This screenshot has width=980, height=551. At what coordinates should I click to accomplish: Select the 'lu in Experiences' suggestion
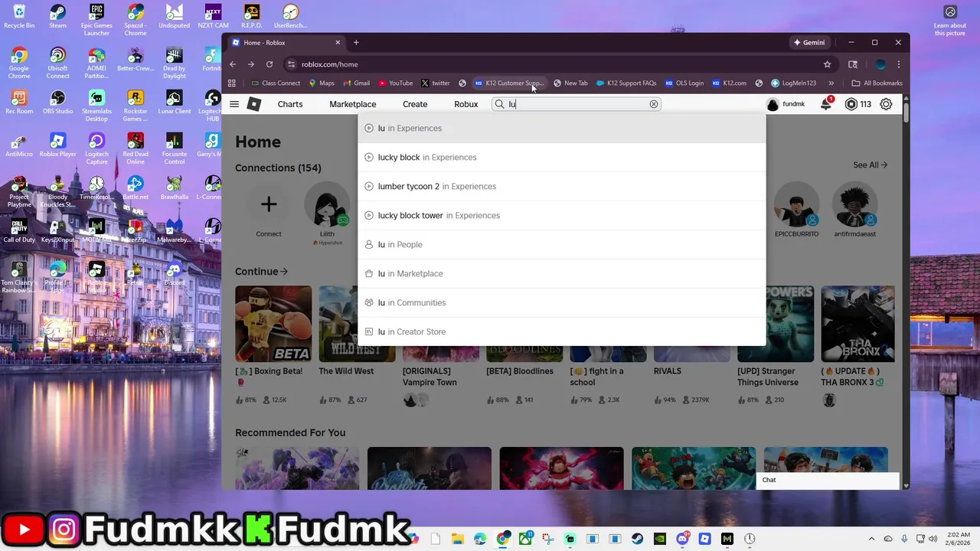click(561, 128)
